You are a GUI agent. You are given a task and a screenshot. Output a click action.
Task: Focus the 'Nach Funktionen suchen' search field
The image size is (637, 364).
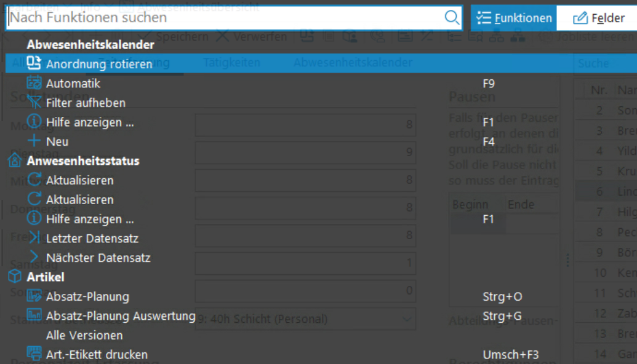[222, 18]
